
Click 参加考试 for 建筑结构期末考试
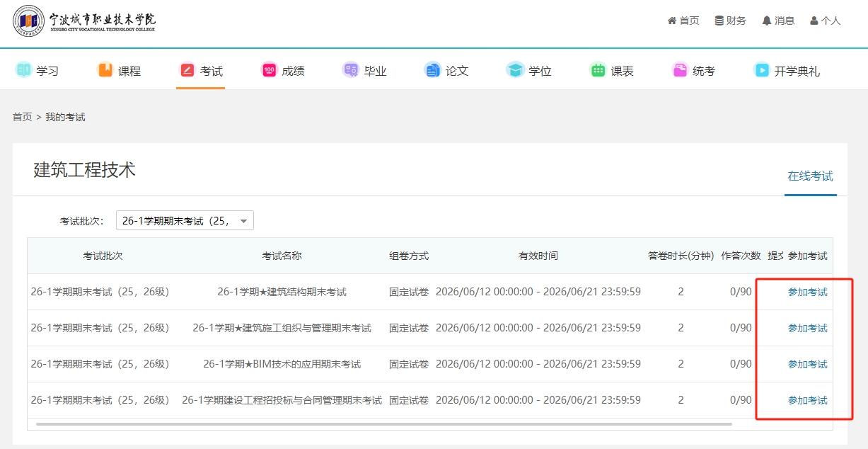(x=807, y=292)
